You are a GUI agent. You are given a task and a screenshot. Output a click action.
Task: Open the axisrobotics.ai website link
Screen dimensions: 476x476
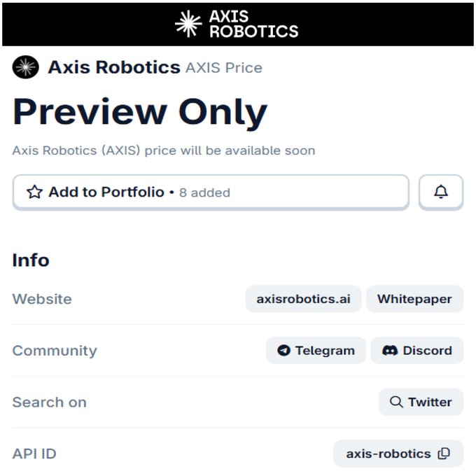tap(303, 299)
